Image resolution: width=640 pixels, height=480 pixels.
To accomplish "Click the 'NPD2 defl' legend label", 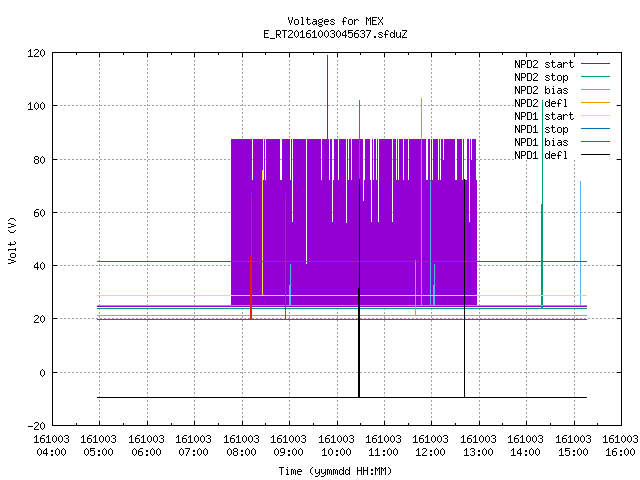I will (541, 103).
